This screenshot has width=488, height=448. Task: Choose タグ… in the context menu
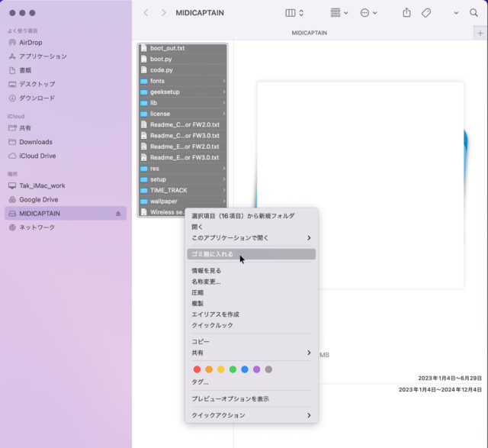tap(252, 382)
